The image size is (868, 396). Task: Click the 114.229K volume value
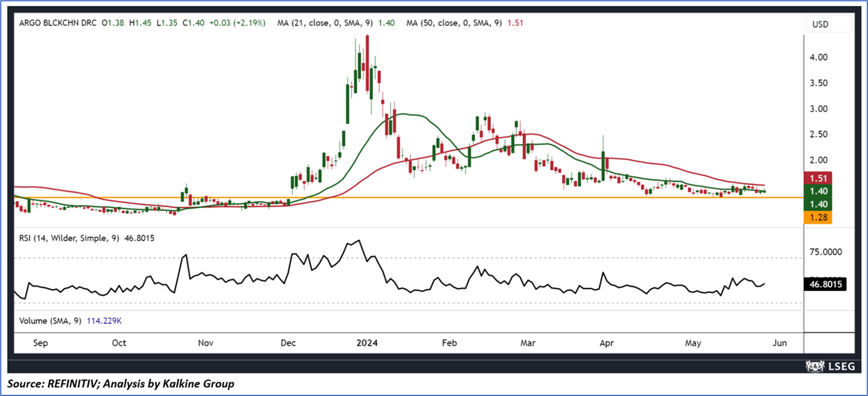tap(104, 320)
